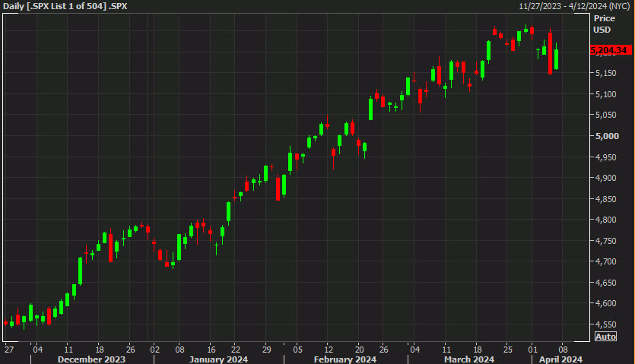This screenshot has width=635, height=364.
Task: Click the 4,700 price axis label
Action: [606, 261]
